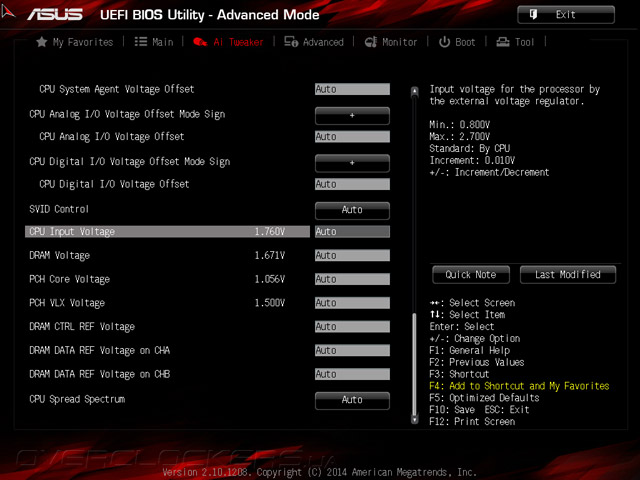This screenshot has width=640, height=480.
Task: Click the Max.: 2.700V help text
Action: 460,136
